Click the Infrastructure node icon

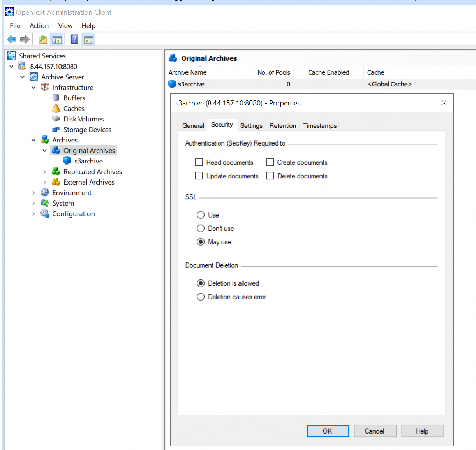coord(45,87)
